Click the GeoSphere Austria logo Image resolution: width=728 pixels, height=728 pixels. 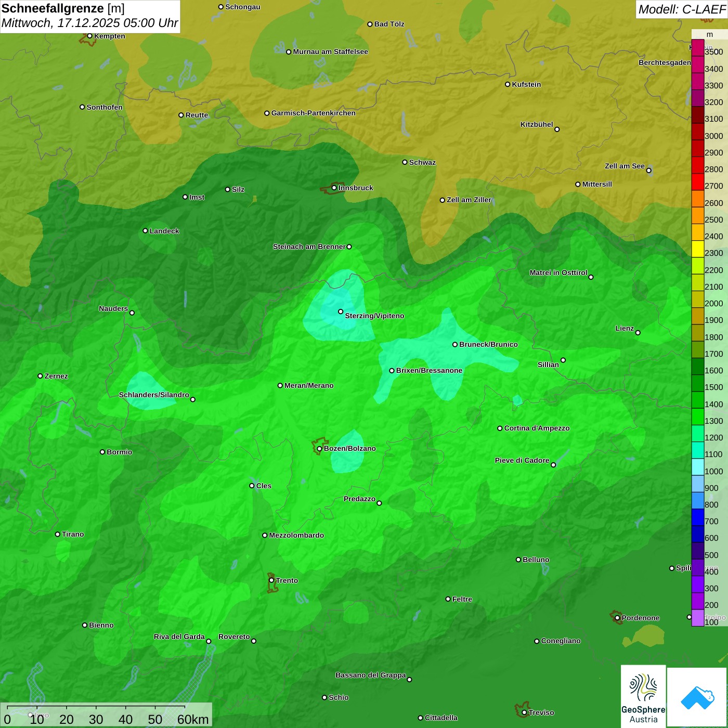(x=643, y=696)
